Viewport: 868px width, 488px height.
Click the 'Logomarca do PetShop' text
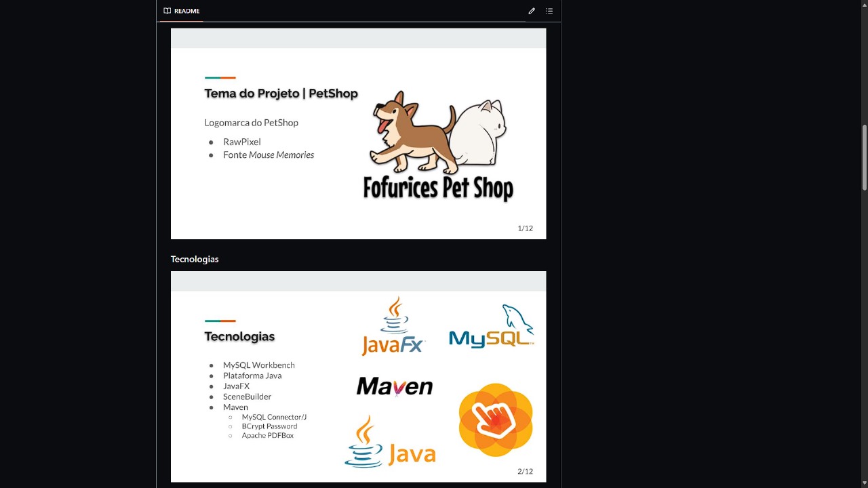pos(252,123)
